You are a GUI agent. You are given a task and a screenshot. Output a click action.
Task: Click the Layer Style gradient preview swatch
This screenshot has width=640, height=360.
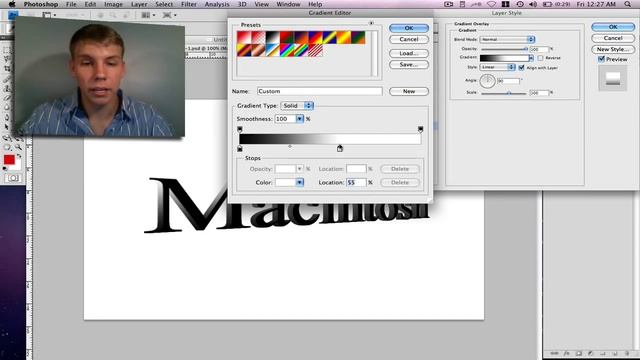tap(504, 58)
